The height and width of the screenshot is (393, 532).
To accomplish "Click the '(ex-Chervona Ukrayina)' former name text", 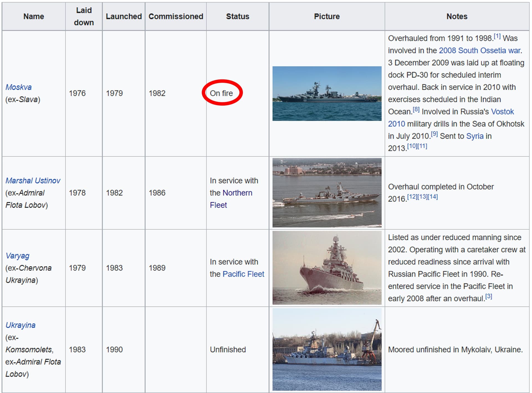I will [29, 274].
